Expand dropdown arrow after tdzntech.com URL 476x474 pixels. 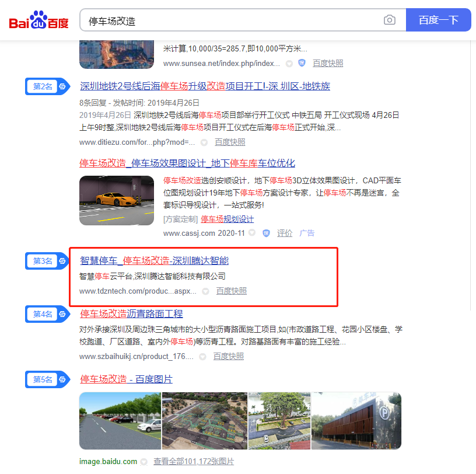point(205,291)
